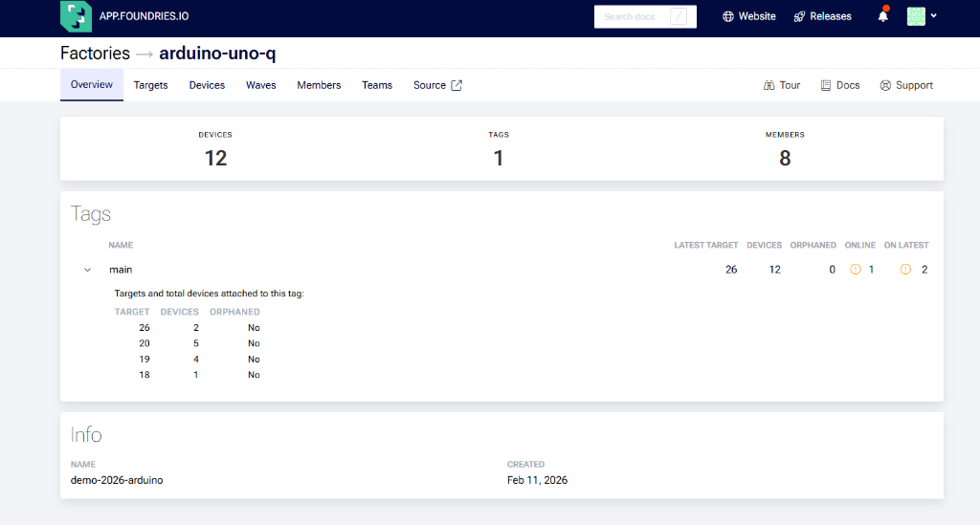Collapse the main tag row chevron
Image resolution: width=980 pixels, height=525 pixels.
click(x=87, y=270)
